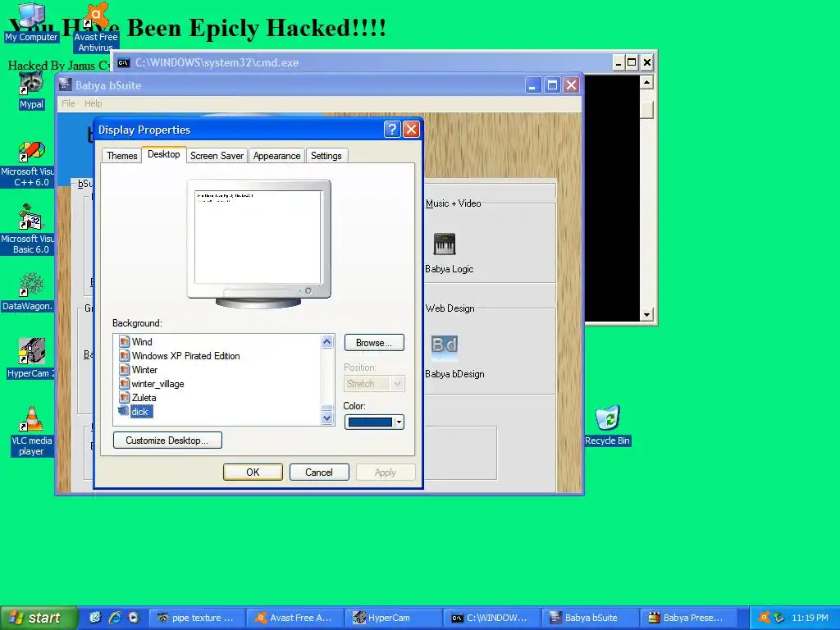Open the Help menu in Babya bSuite
The image size is (840, 630).
(x=93, y=103)
